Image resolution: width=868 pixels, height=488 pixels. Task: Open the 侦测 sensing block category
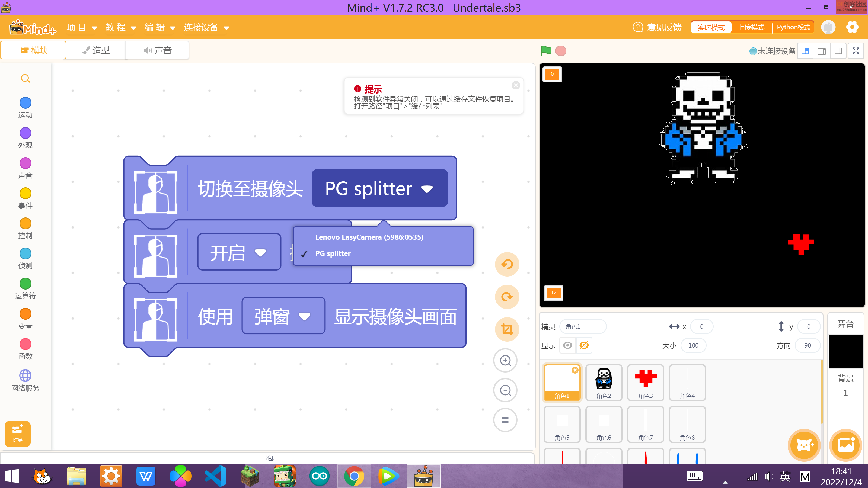click(25, 259)
